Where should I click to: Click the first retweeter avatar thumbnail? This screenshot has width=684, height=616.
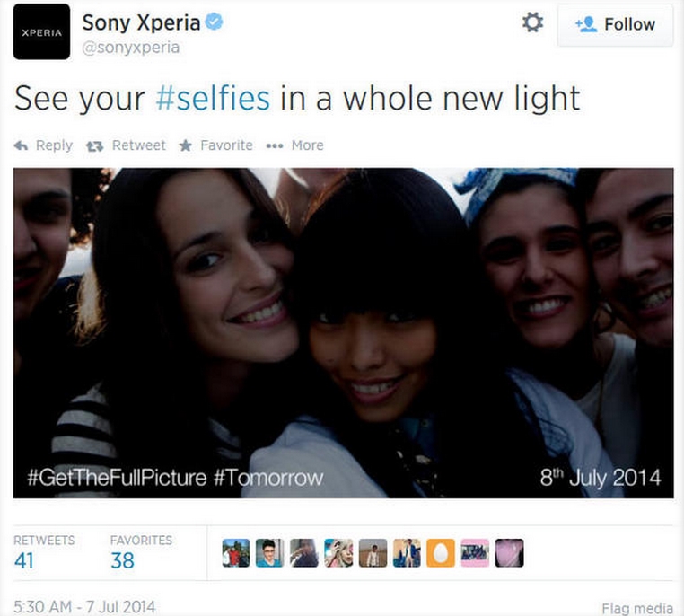point(236,553)
